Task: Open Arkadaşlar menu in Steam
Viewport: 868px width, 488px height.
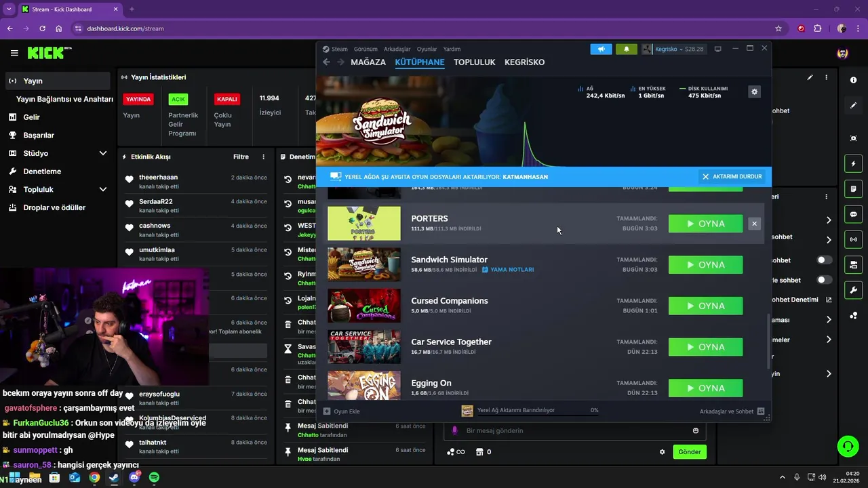Action: pyautogui.click(x=397, y=49)
